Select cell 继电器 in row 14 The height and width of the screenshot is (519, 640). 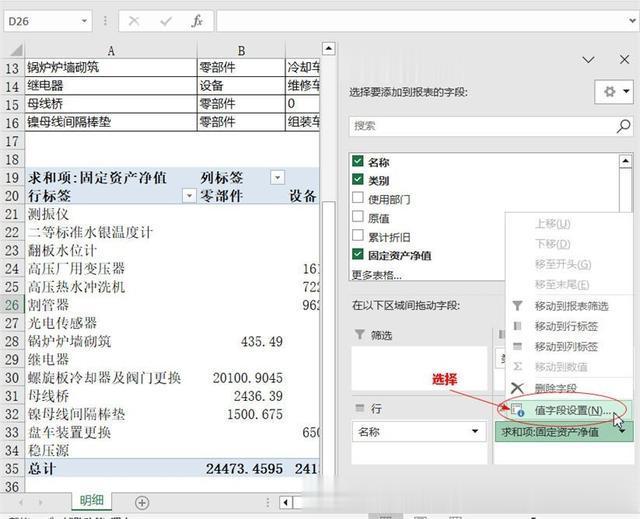pyautogui.click(x=111, y=86)
